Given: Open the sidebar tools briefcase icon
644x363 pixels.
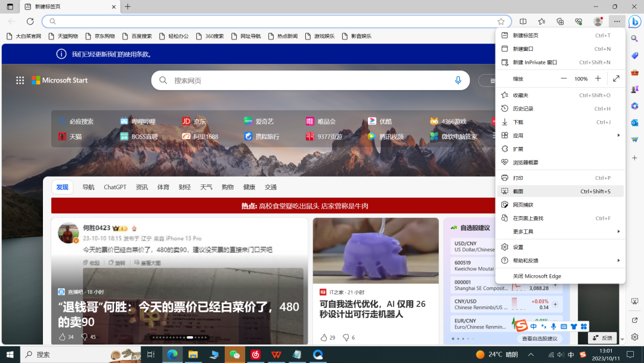Looking at the screenshot, I should (x=634, y=72).
